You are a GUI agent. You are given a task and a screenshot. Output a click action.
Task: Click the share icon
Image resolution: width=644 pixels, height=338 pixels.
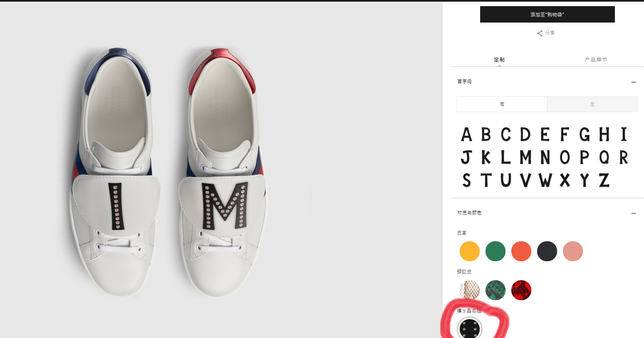click(540, 33)
